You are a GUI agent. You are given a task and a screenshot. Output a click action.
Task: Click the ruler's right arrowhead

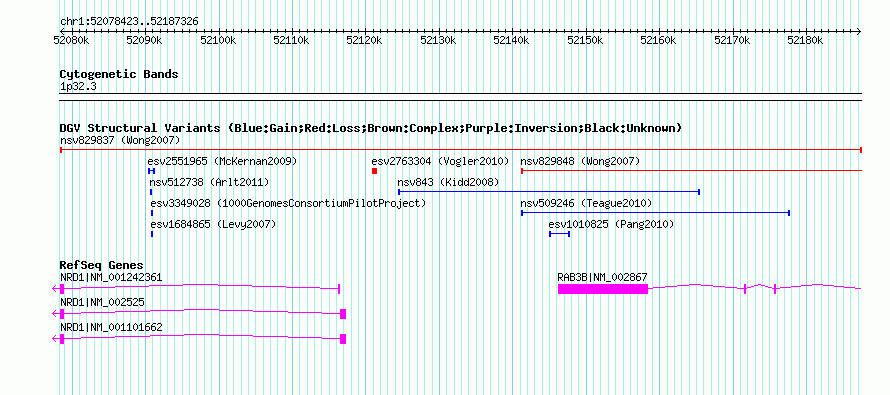pos(859,31)
